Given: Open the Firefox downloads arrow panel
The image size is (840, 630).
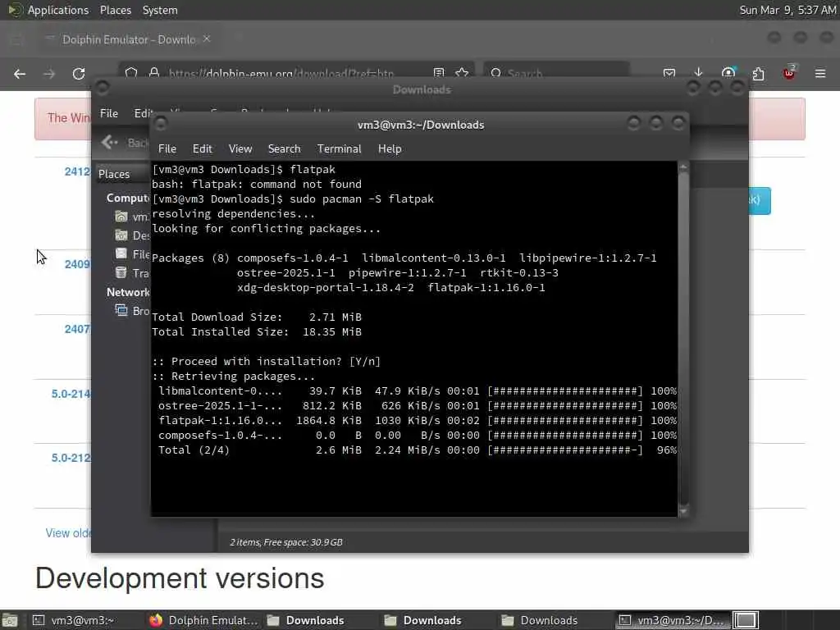Looking at the screenshot, I should point(698,73).
